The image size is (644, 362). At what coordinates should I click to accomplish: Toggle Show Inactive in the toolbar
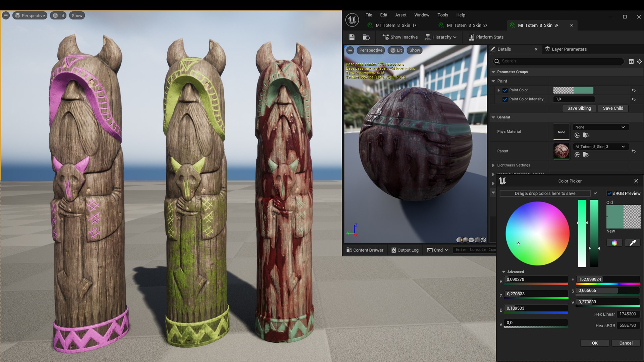pos(400,37)
